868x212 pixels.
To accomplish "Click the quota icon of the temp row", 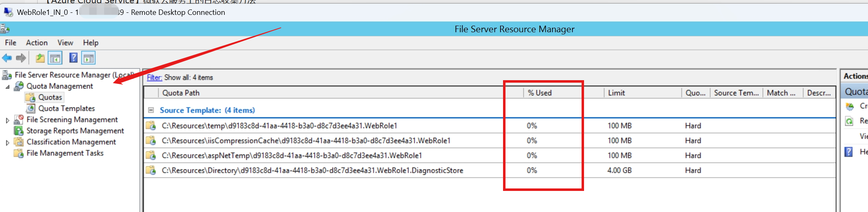I will (x=151, y=126).
